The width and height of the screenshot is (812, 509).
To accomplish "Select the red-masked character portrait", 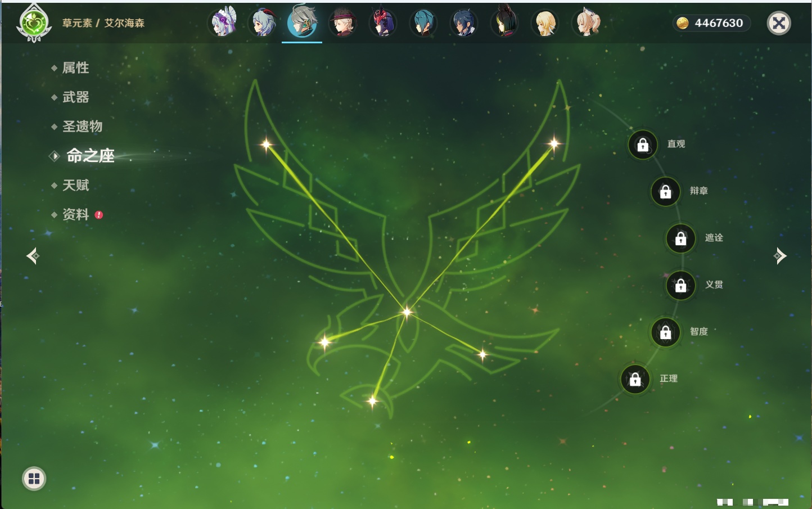I will coord(383,24).
